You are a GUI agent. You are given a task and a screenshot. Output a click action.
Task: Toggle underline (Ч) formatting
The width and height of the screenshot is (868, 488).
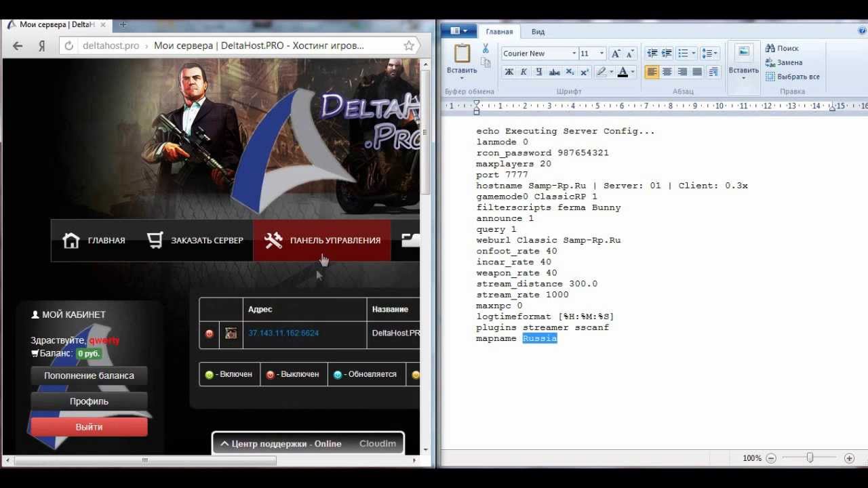point(538,72)
